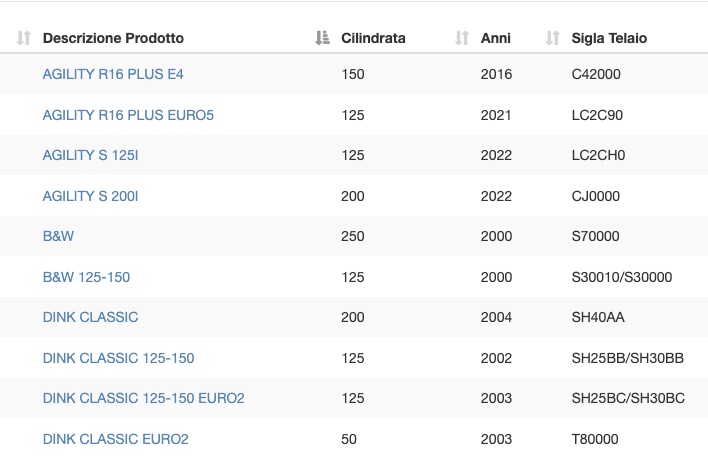Click the Anni column header
The height and width of the screenshot is (466, 708).
[x=495, y=38]
